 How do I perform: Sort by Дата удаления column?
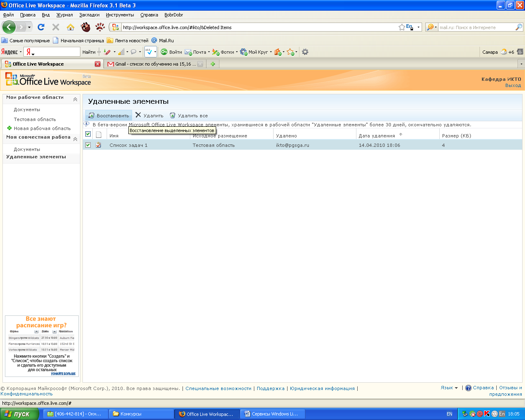tap(377, 136)
